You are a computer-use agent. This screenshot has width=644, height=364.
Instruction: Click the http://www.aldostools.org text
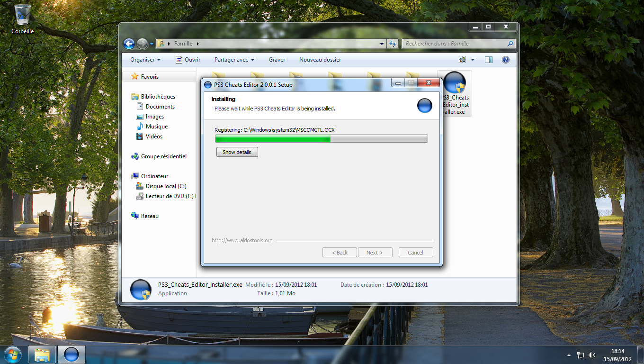click(242, 241)
